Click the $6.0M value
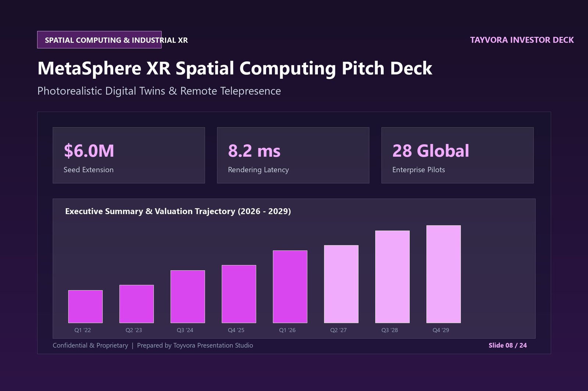The height and width of the screenshot is (391, 588). pyautogui.click(x=89, y=151)
